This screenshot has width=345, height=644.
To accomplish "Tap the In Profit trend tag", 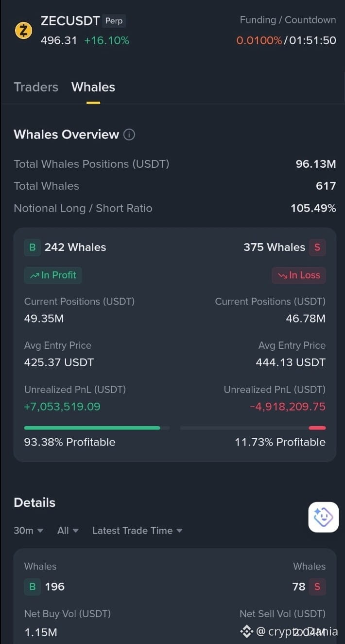I will (53, 275).
